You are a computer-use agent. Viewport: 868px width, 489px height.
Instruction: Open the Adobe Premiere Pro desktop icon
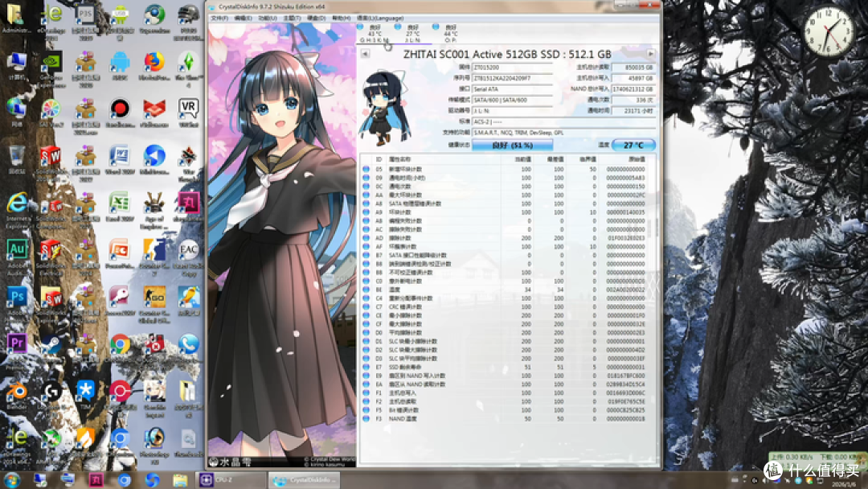(x=17, y=350)
